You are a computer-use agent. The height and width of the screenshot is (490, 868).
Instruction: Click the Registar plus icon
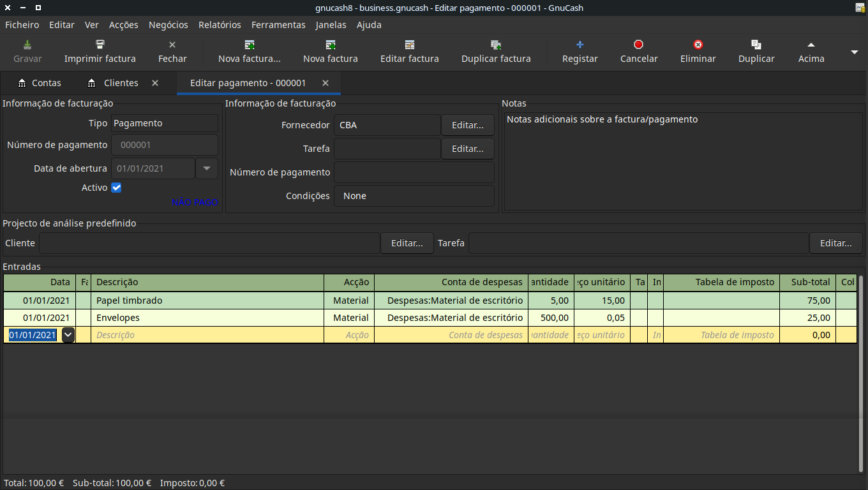pyautogui.click(x=580, y=45)
